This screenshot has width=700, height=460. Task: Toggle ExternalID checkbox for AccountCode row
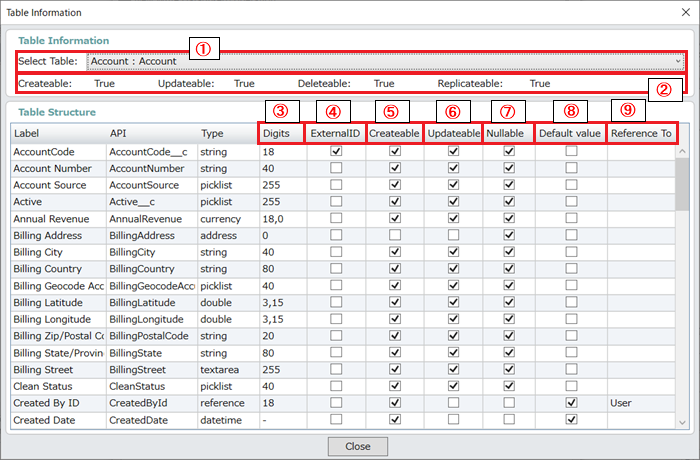336,151
